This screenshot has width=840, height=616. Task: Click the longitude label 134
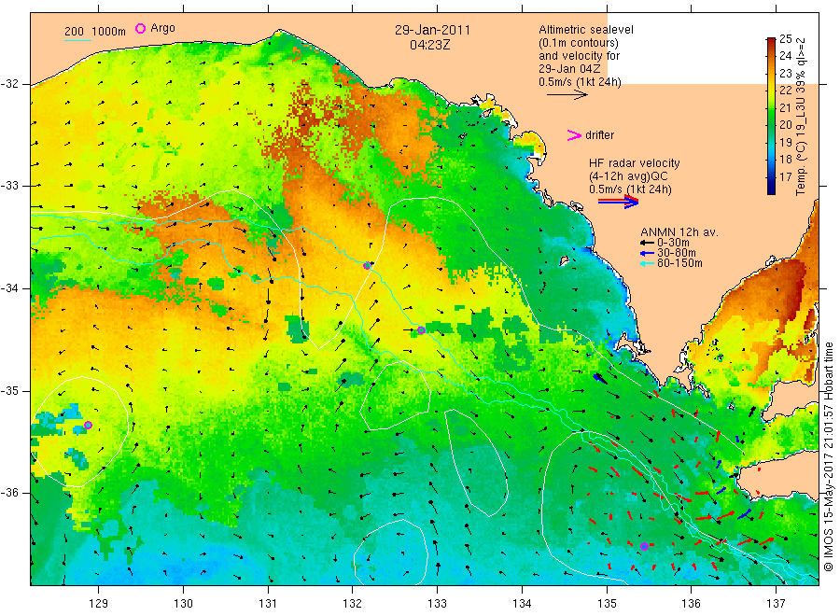pos(522,604)
